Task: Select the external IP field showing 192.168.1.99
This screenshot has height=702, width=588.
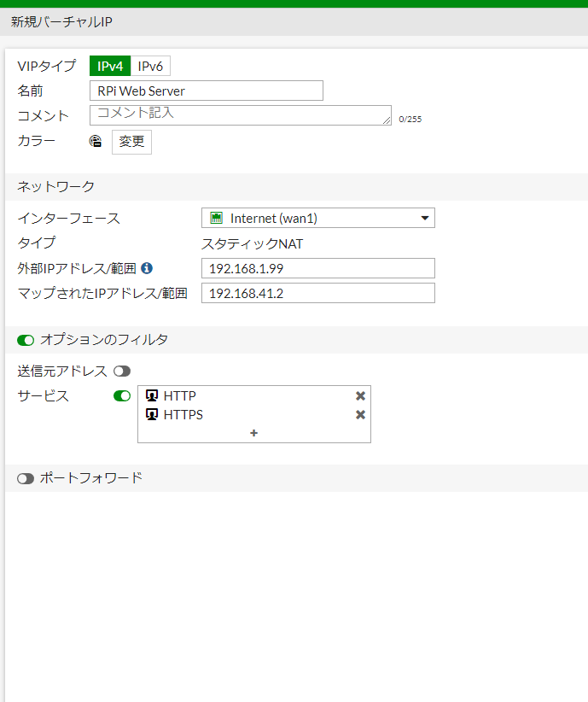Action: click(317, 268)
